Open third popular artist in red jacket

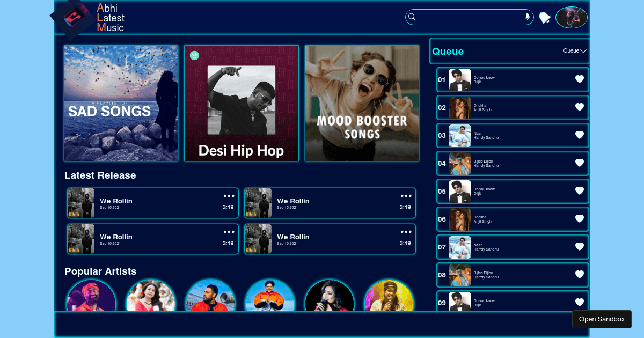click(210, 296)
